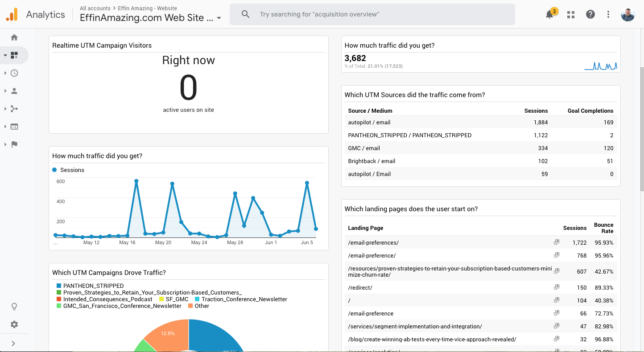Screen dimensions: 644x352
Task: Click the search magnifier icon
Action: (246, 14)
